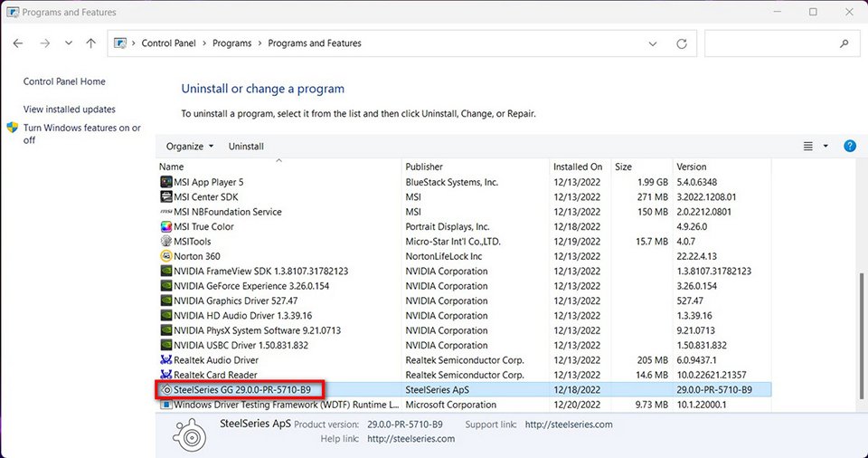Click the 9.73 MB size value
Viewport: 868px width, 458px height.
pyautogui.click(x=652, y=405)
